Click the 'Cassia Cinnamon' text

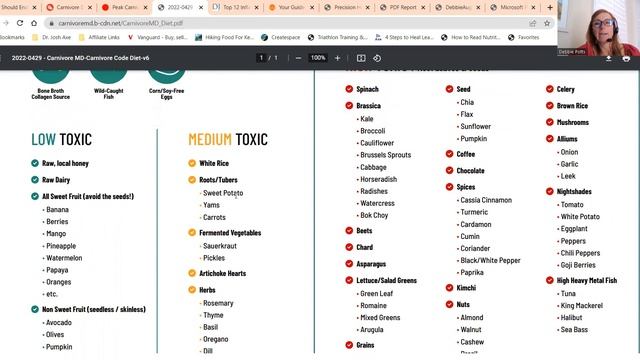486,200
